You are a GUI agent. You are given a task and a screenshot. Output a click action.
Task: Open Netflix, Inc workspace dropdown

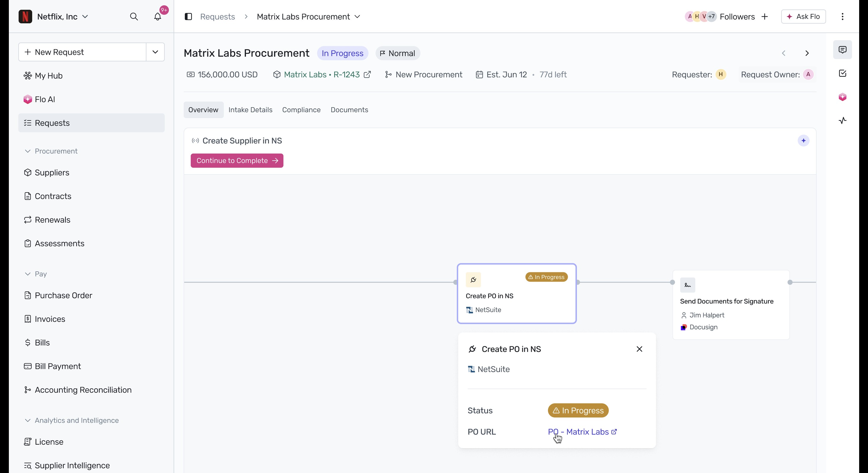tap(63, 17)
